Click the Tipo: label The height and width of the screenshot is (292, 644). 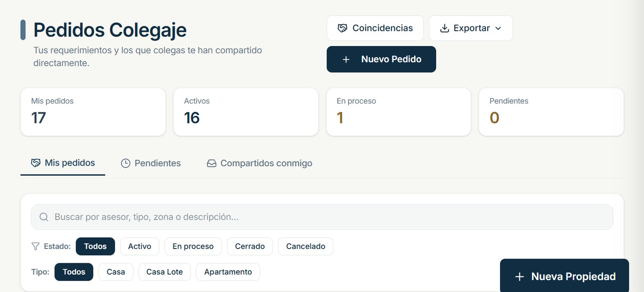(x=40, y=272)
